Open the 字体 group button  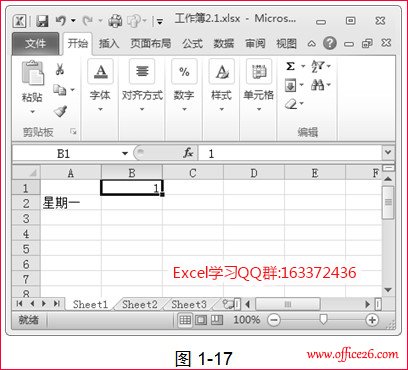100,85
